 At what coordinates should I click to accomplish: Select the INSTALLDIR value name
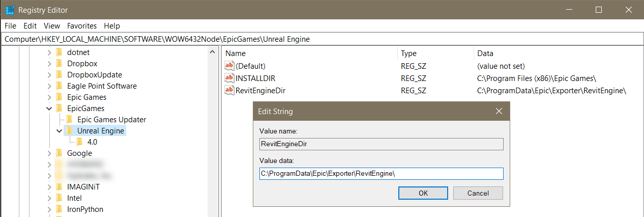(x=255, y=78)
